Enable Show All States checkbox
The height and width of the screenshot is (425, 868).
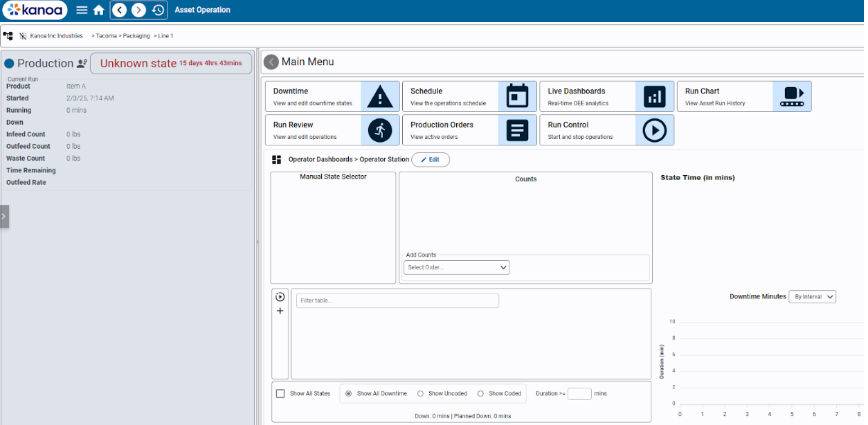[x=280, y=393]
